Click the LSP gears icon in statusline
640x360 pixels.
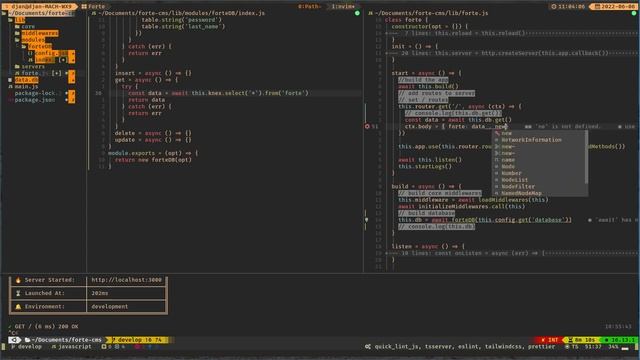pos(368,347)
